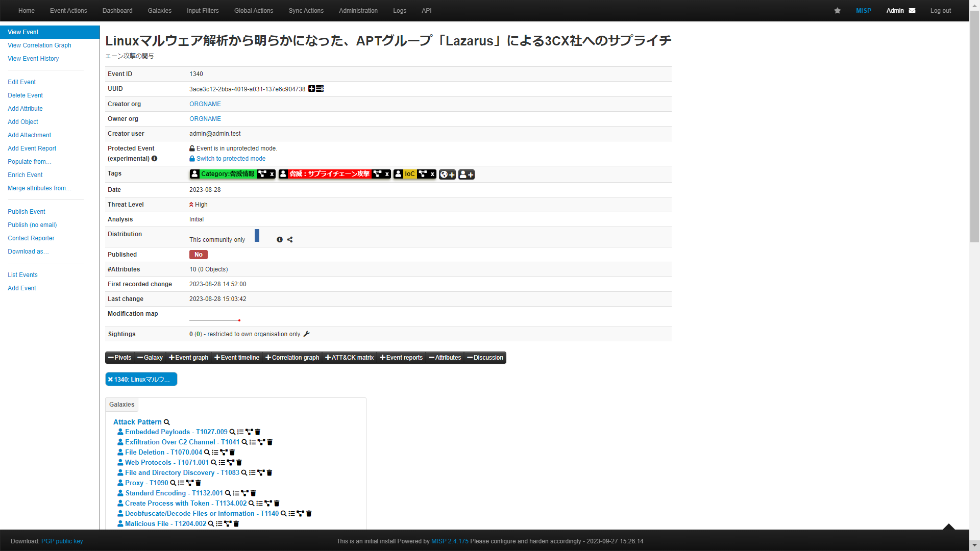
Task: Open relationship icon on the red サプライチェーン攻撃 tag
Action: point(377,174)
